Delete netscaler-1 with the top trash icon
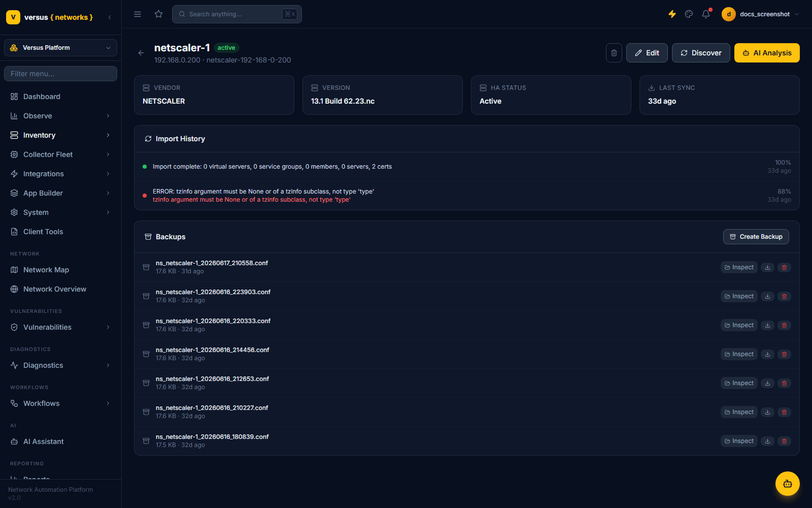Image resolution: width=812 pixels, height=508 pixels. pos(614,53)
